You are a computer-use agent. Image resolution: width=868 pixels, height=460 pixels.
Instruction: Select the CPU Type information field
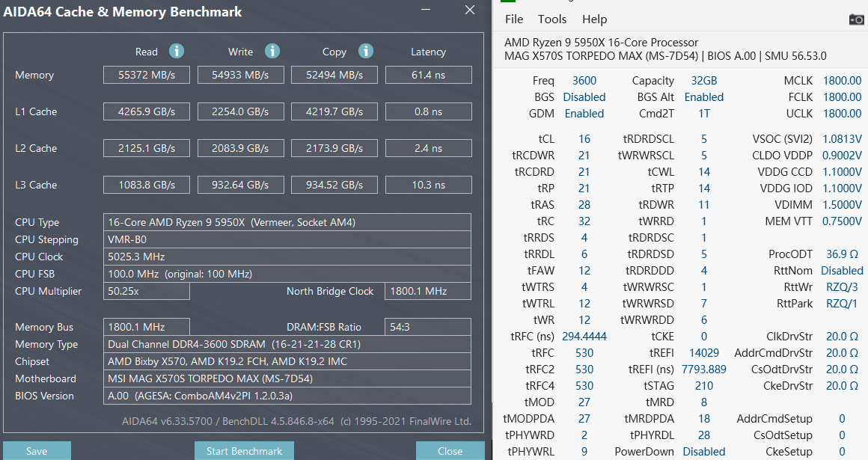click(287, 222)
